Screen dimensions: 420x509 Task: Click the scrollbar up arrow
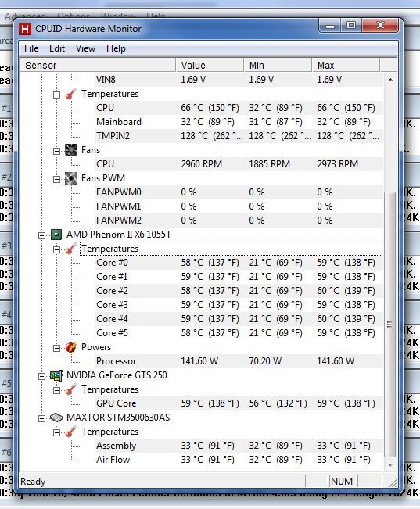point(390,80)
